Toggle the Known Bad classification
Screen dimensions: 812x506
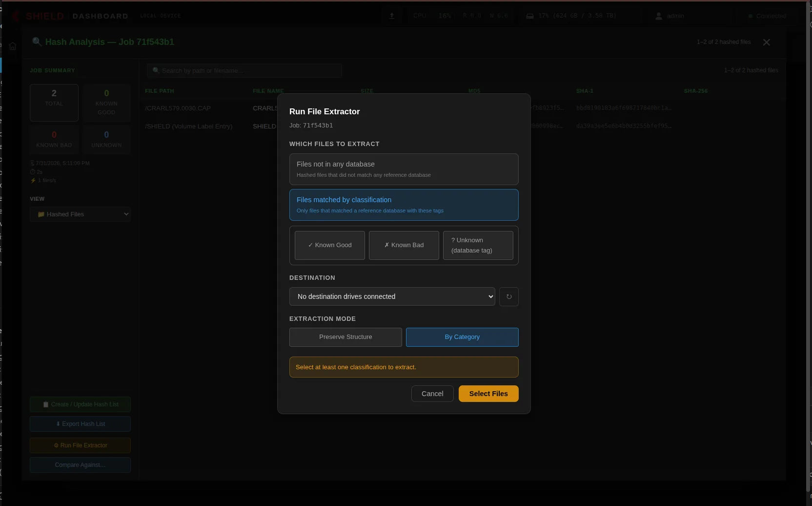coord(404,245)
